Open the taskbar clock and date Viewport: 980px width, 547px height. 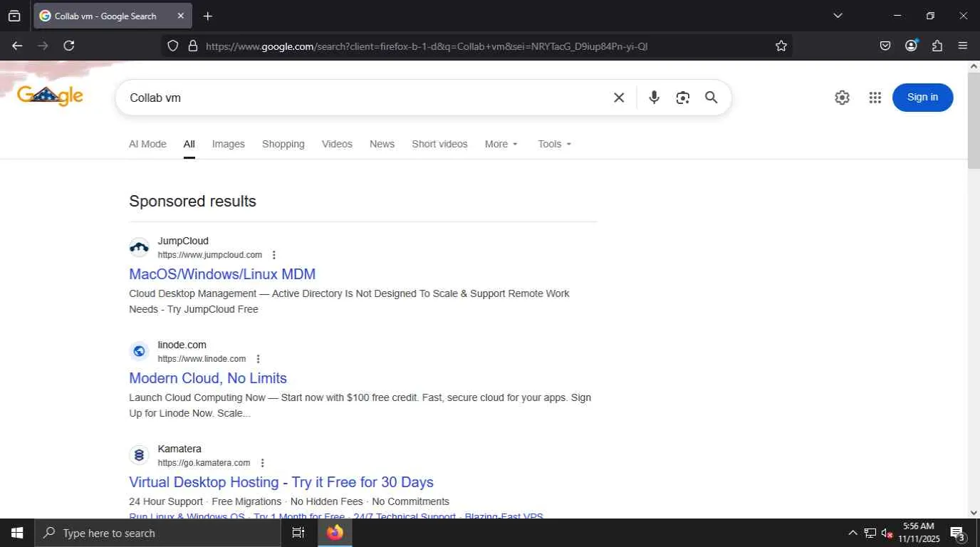pyautogui.click(x=919, y=533)
